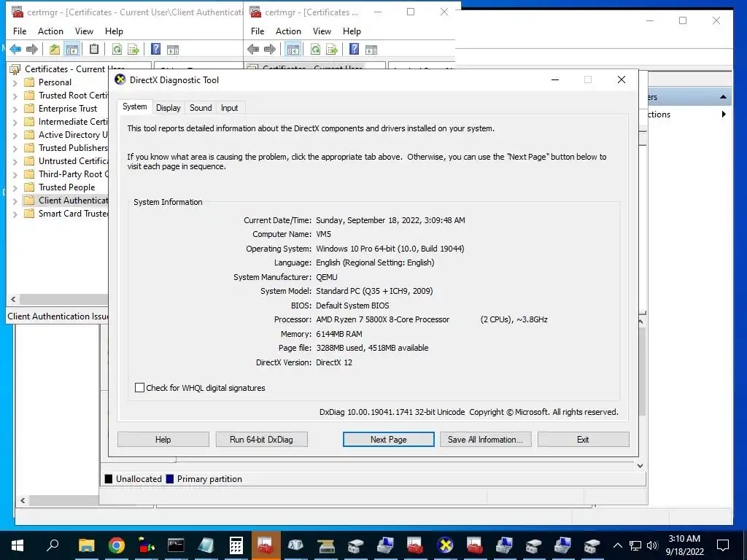Viewport: 747px width, 560px height.
Task: Click the clipboard icon in left certmgr toolbar
Action: point(94,49)
